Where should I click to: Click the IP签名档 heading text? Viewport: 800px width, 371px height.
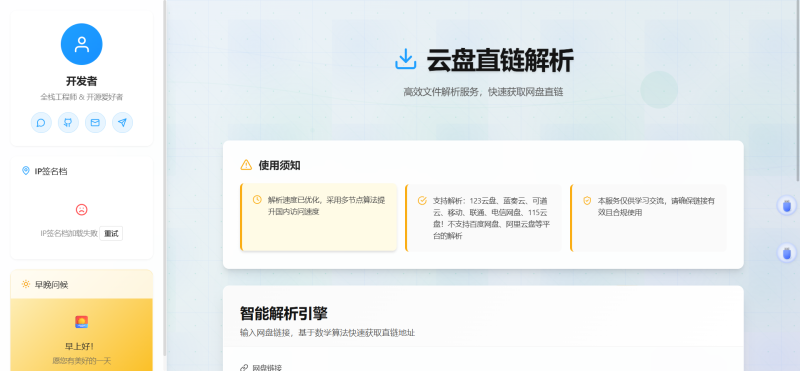coord(51,171)
